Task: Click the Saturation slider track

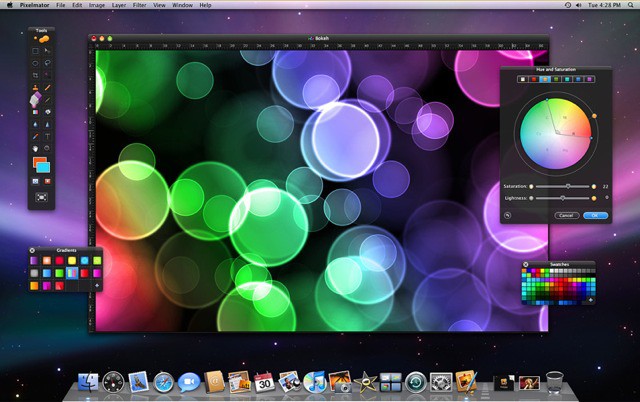Action: click(560, 185)
